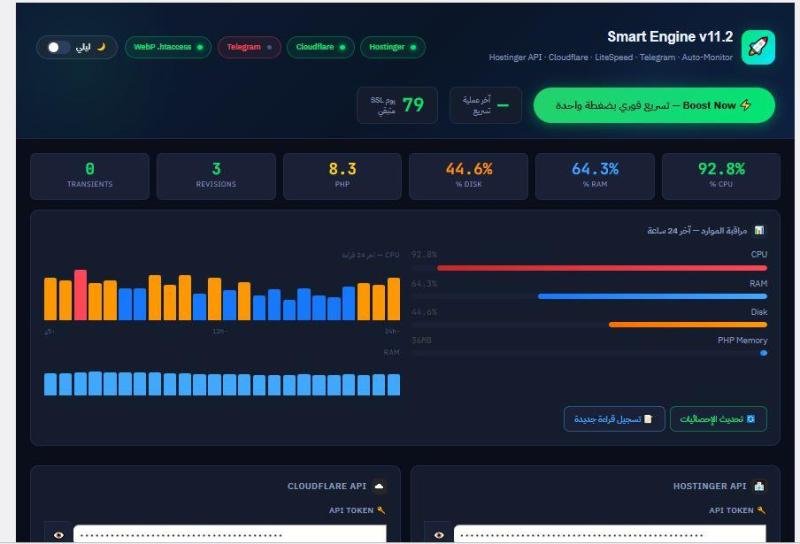Reveal the Hostinger API token with eye icon
Screen dimensions: 800x544
pos(438,535)
